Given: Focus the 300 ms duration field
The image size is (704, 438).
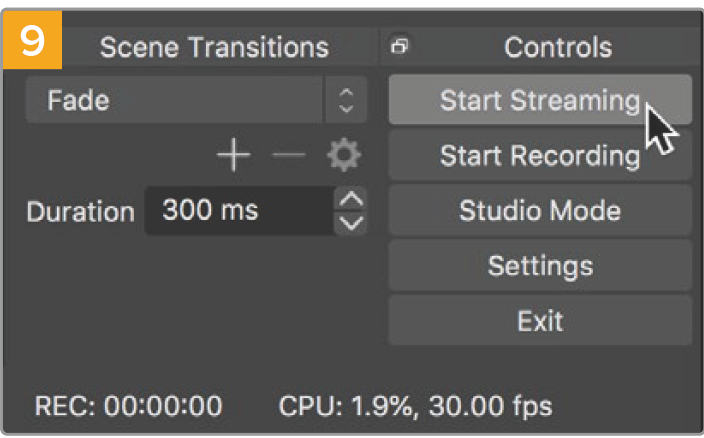Looking at the screenshot, I should tap(238, 211).
